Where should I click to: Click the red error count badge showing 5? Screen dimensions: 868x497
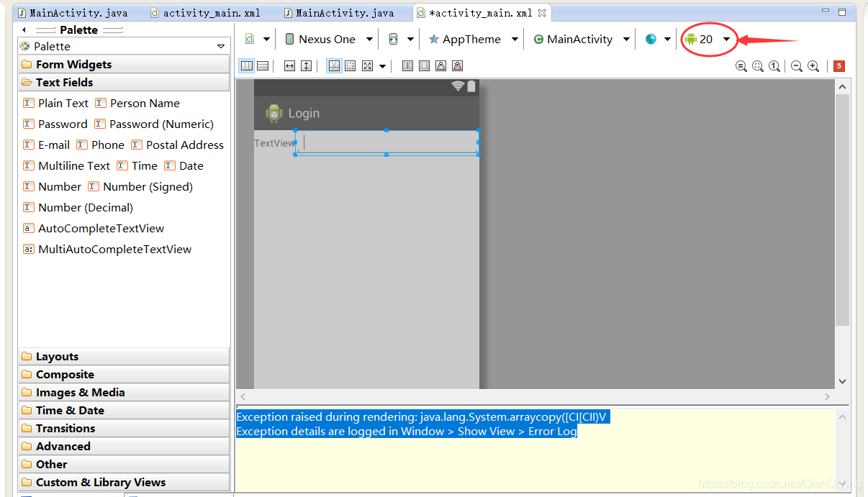pos(838,65)
